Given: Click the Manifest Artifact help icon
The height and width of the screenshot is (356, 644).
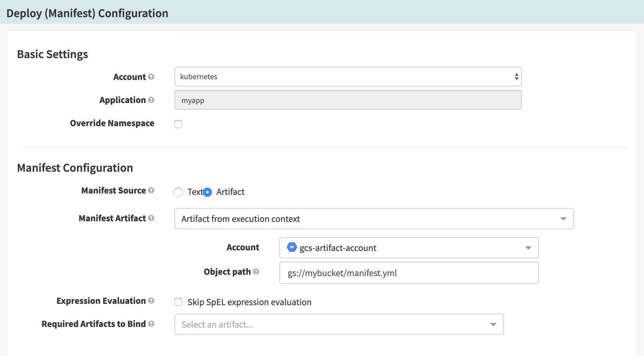Looking at the screenshot, I should click(151, 218).
